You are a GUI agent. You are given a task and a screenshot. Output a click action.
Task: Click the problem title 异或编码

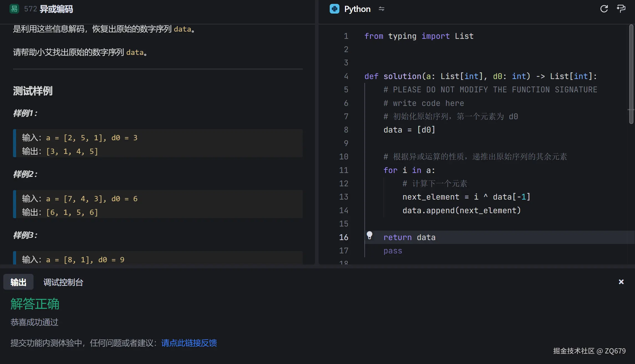tap(56, 9)
